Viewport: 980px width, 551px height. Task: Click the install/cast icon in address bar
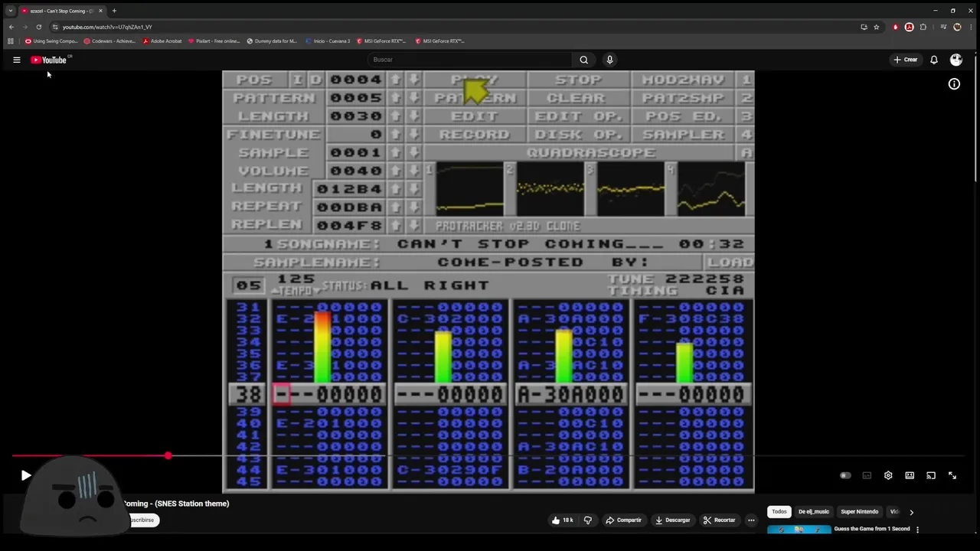(864, 27)
